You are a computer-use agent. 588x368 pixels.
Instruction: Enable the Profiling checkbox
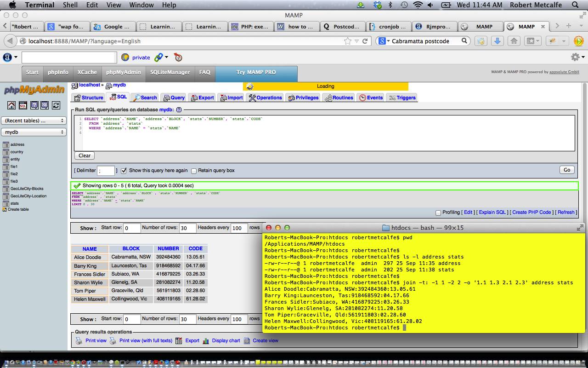tap(438, 213)
